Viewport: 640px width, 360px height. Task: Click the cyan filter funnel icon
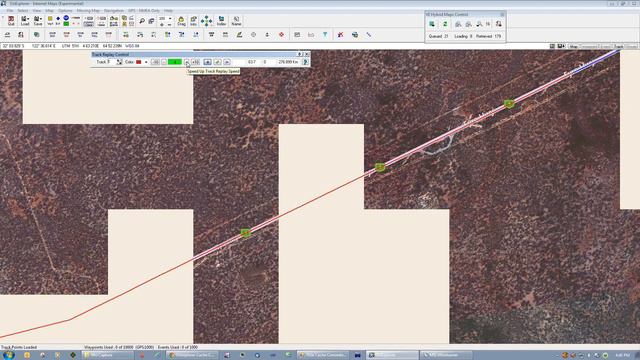pos(325,35)
